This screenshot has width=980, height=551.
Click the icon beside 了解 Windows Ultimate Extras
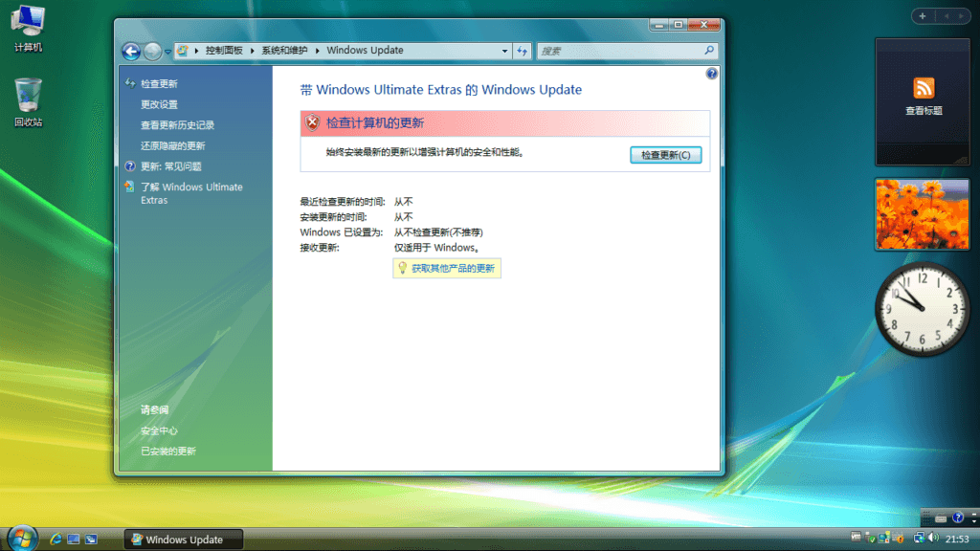tap(129, 187)
